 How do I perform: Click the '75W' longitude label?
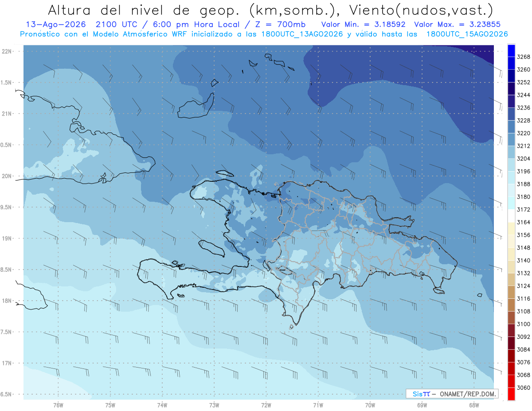110,405
